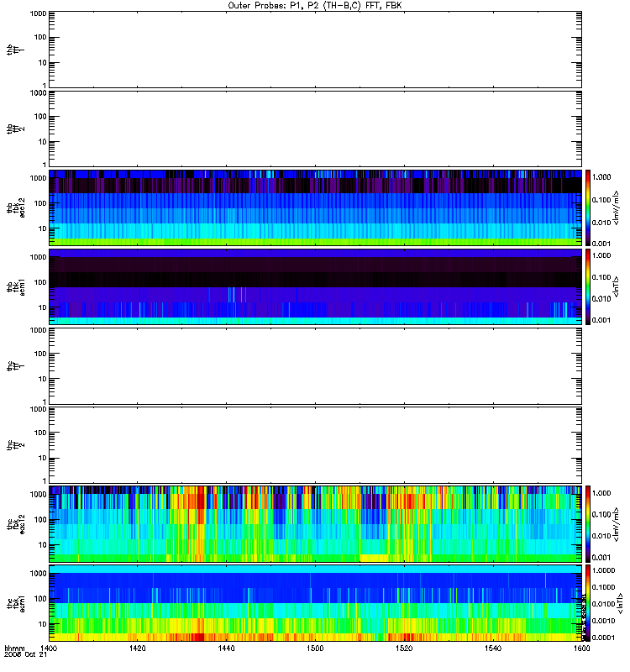
Task: Click the thb fbk scm1 spectrogram panel
Action: pyautogui.click(x=314, y=286)
